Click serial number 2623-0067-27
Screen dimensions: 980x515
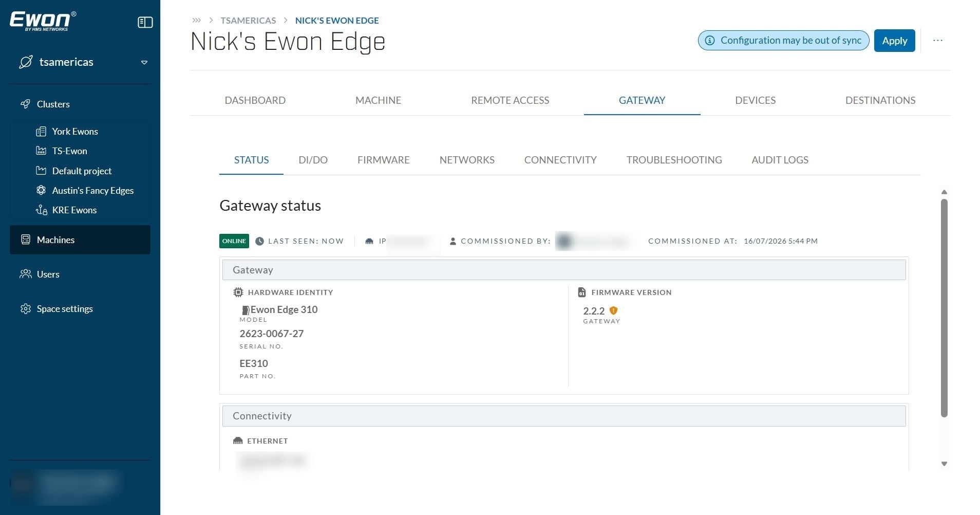point(271,334)
